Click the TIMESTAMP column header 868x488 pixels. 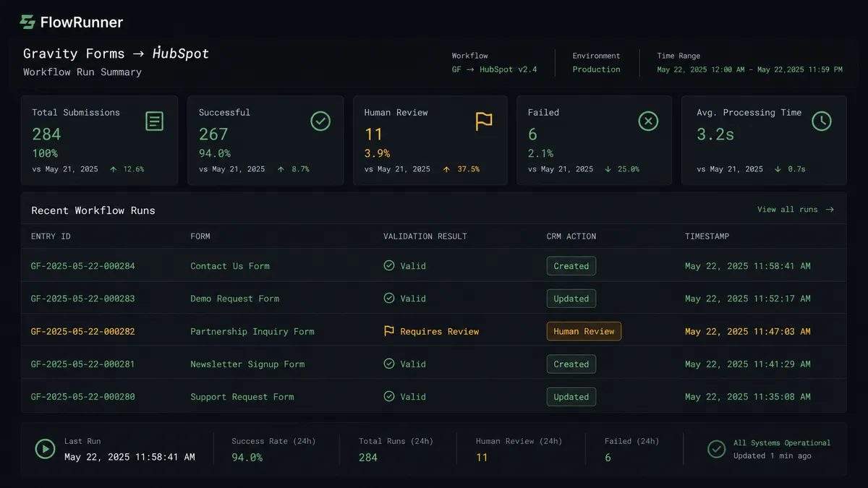[x=707, y=236]
